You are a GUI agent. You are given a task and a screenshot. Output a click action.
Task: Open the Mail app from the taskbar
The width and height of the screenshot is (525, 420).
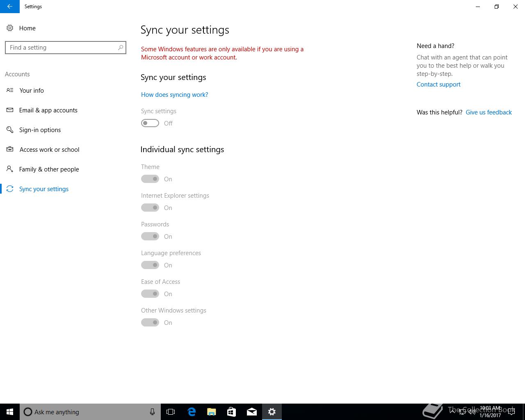click(251, 412)
